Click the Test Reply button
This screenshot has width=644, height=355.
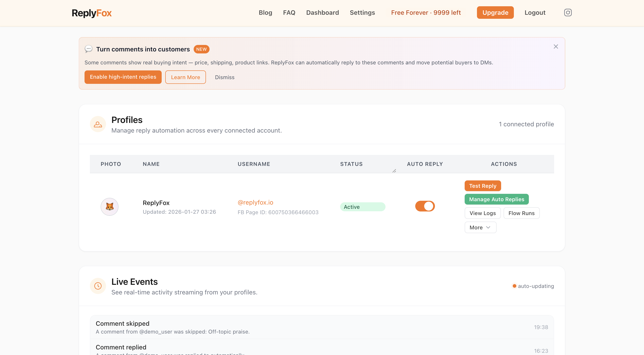pyautogui.click(x=483, y=186)
